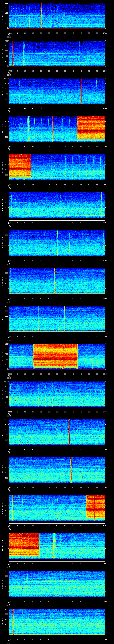Click the red broadband burst in the 6:19:00 panel

point(91,128)
